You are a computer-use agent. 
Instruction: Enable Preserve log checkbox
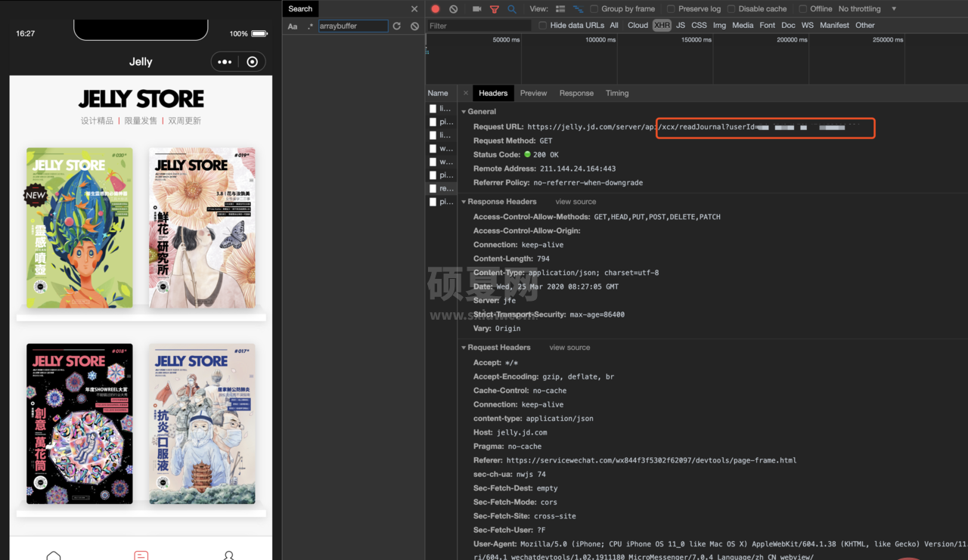[x=671, y=9]
